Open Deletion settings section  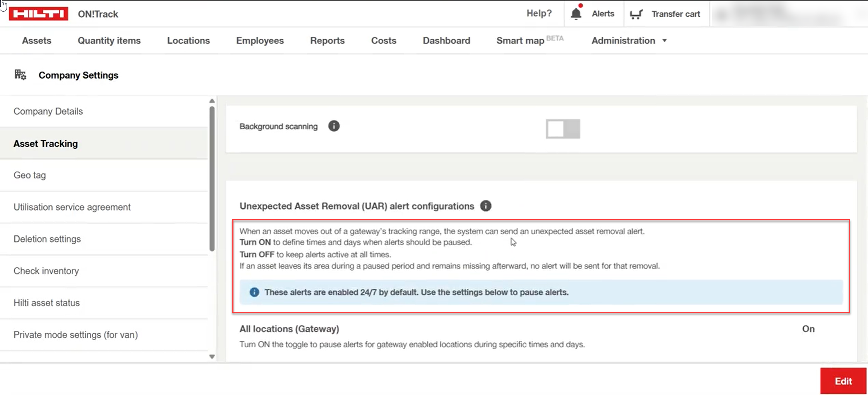click(47, 239)
